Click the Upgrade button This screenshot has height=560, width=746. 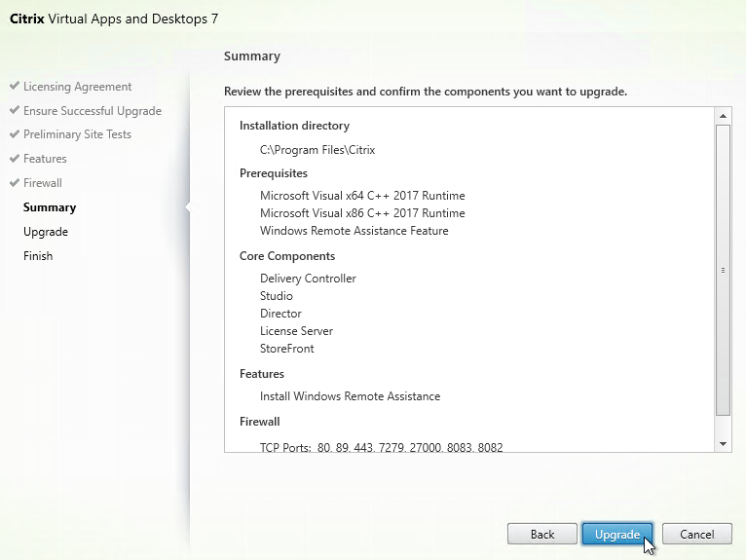[617, 535]
